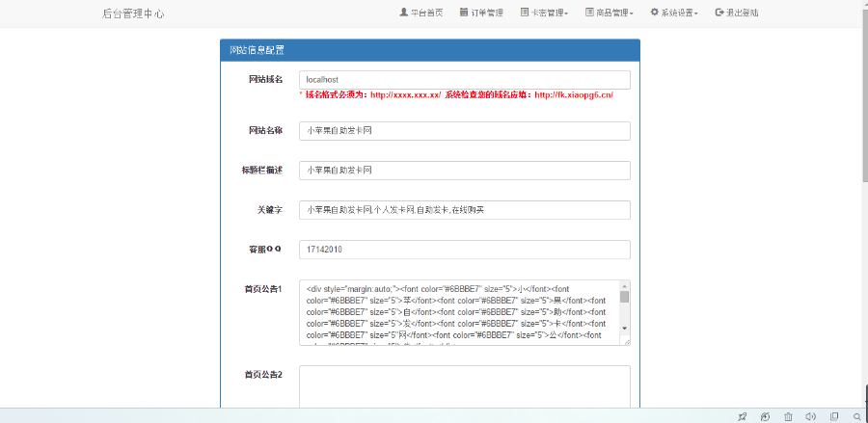Viewport: 868px width, 423px height.
Task: Click into the 网站名称 input field
Action: pos(465,131)
